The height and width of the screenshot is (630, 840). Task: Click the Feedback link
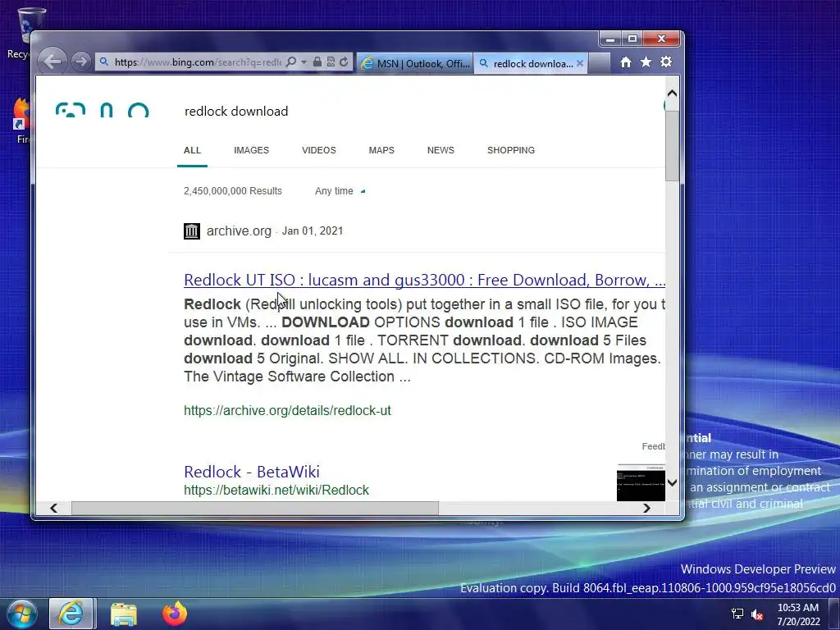tap(654, 446)
